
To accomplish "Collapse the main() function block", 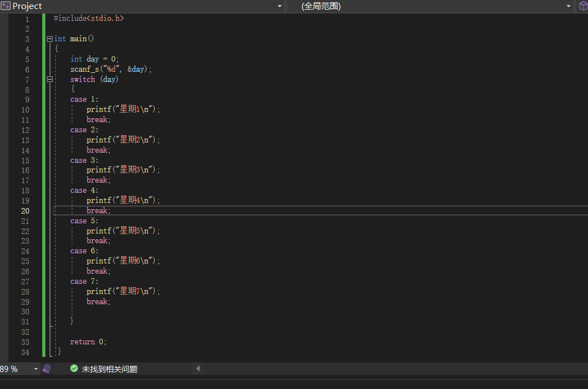I will (x=50, y=38).
